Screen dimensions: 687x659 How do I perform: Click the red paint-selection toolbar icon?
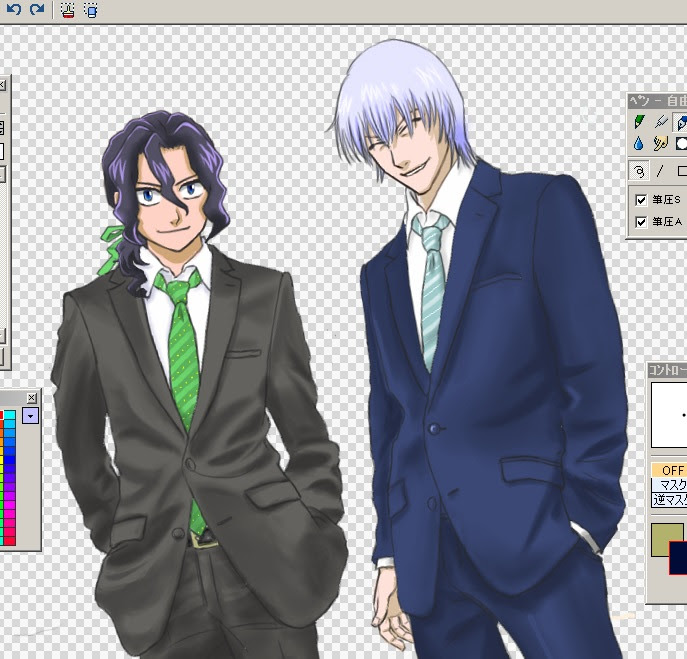coord(67,10)
